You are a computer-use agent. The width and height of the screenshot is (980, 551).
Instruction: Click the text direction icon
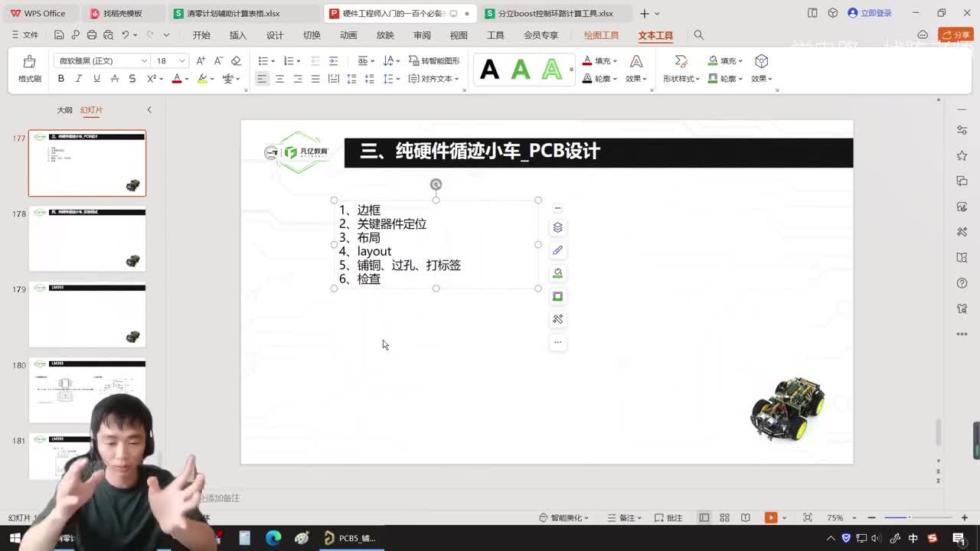coord(388,60)
